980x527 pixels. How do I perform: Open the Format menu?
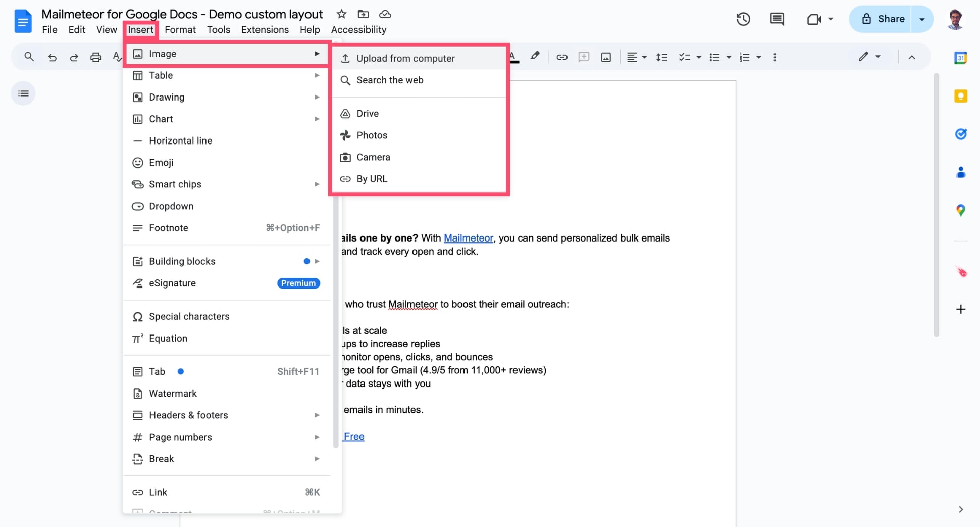pyautogui.click(x=180, y=30)
